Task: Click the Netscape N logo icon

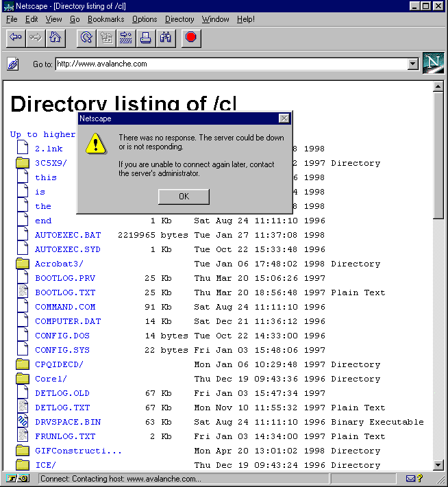Action: 434,63
